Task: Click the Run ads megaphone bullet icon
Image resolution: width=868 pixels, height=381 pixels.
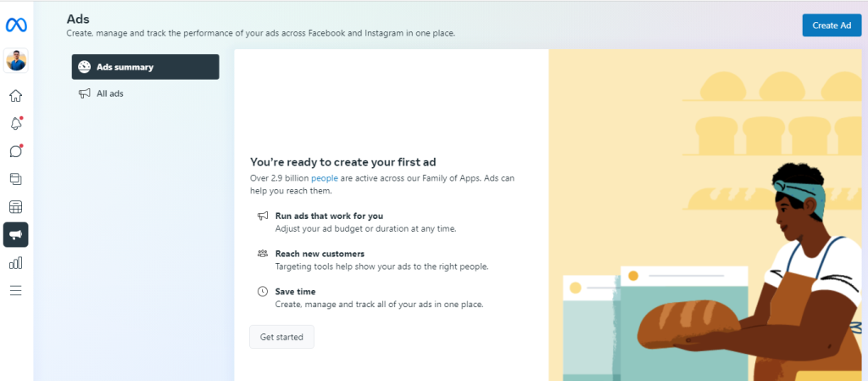Action: pyautogui.click(x=263, y=216)
